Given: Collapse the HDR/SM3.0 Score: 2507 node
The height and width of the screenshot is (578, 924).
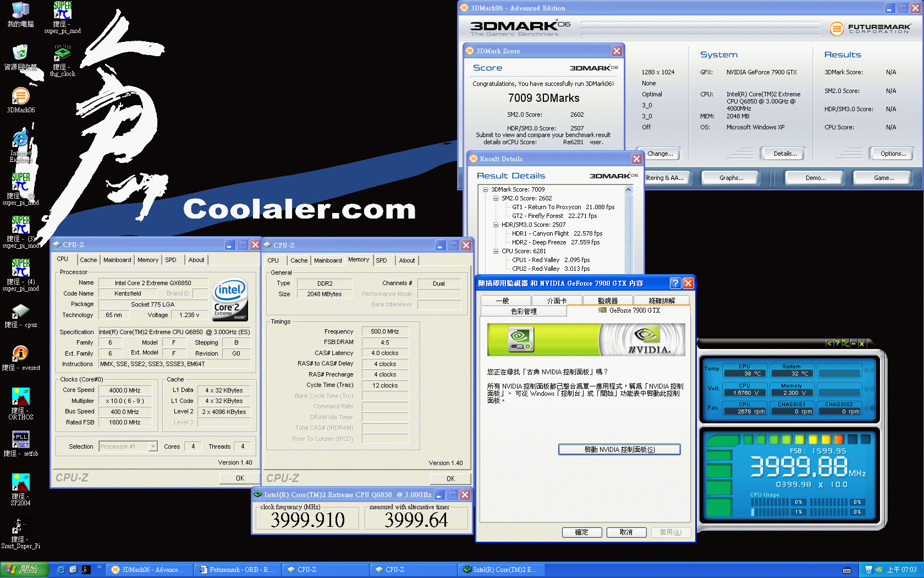Looking at the screenshot, I should (x=496, y=225).
